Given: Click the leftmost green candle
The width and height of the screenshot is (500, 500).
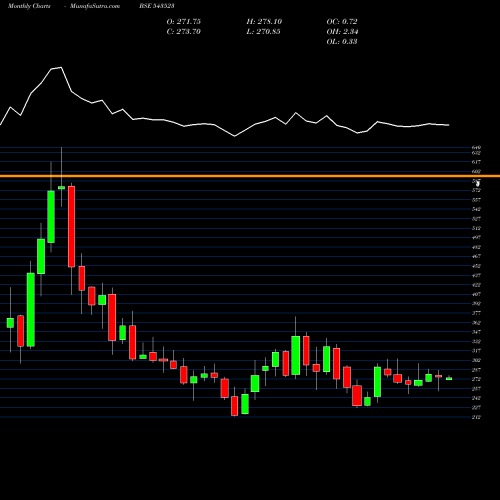Looking at the screenshot, I should pos(10,323).
